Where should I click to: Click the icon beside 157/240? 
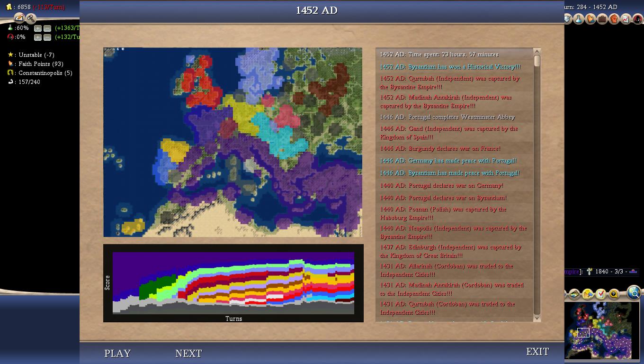tap(10, 82)
